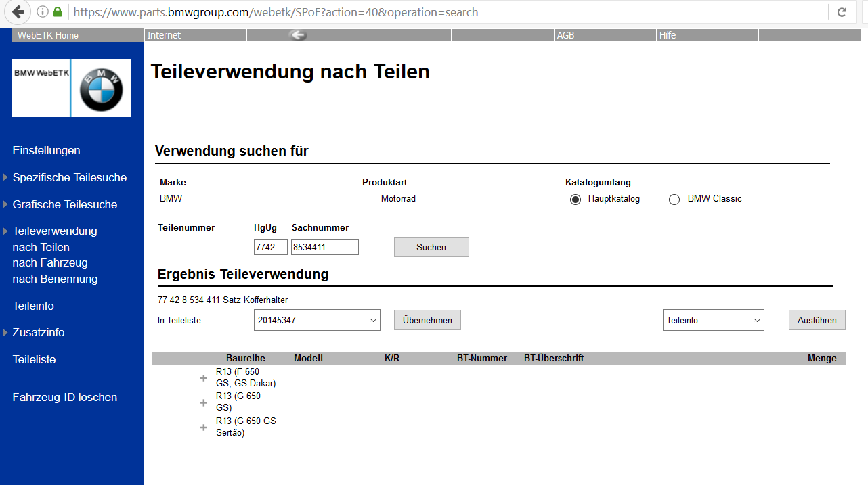Viewport: 868px width, 485px height.
Task: Click the green padlock security icon
Action: pos(58,12)
